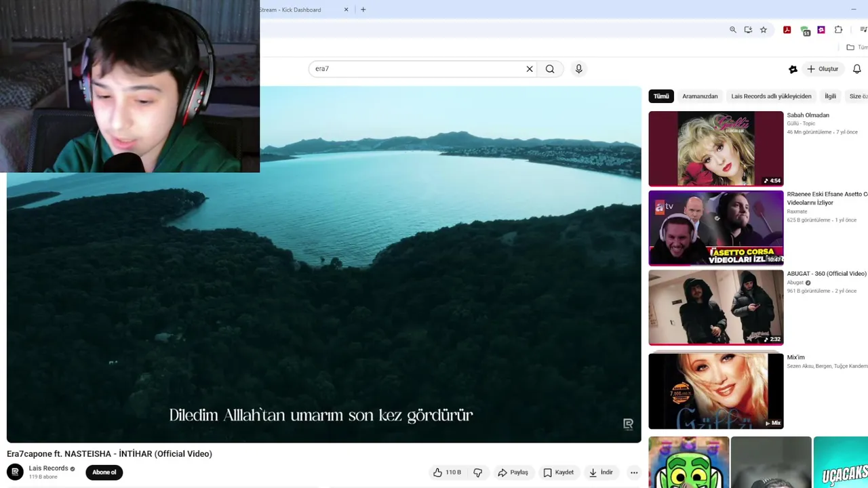Open the Sabah Olmadan video thumbnail
Screen dimensions: 868x488
715,148
